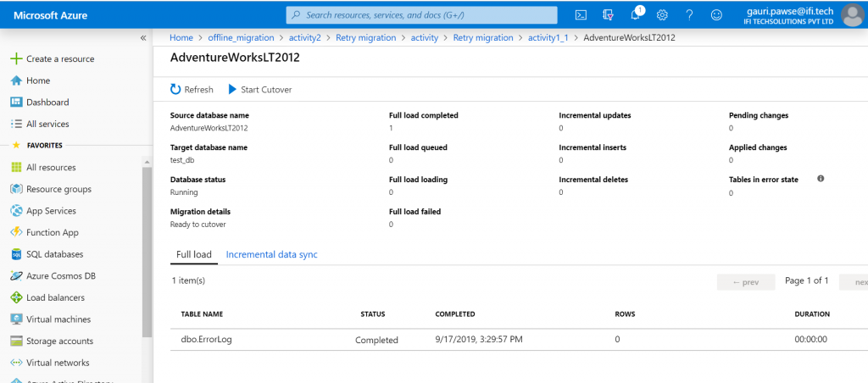Select Resource groups in favorites
This screenshot has width=868, height=383.
click(x=58, y=189)
